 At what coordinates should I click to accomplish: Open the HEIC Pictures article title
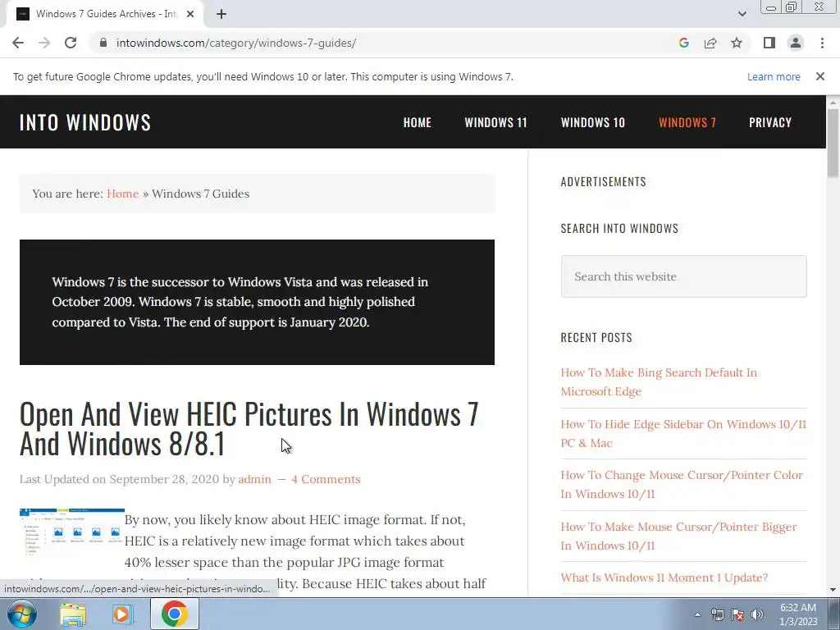pos(249,428)
